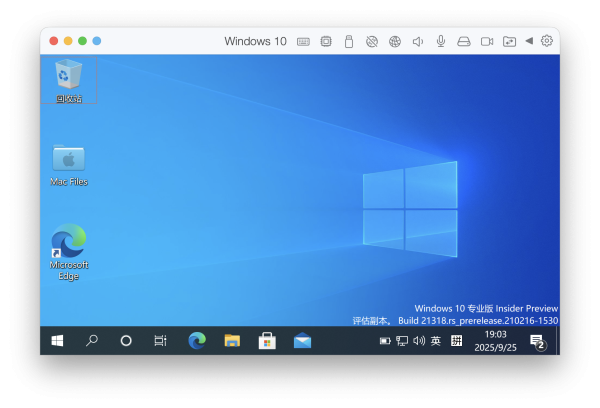Viewport: 600px width, 408px height.
Task: Click the keyboard icon in VM toolbar
Action: 303,41
